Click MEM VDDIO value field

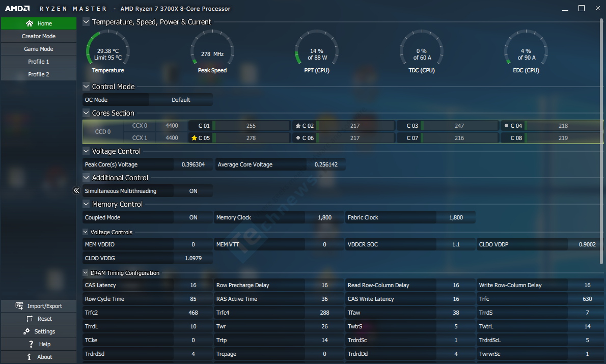193,244
